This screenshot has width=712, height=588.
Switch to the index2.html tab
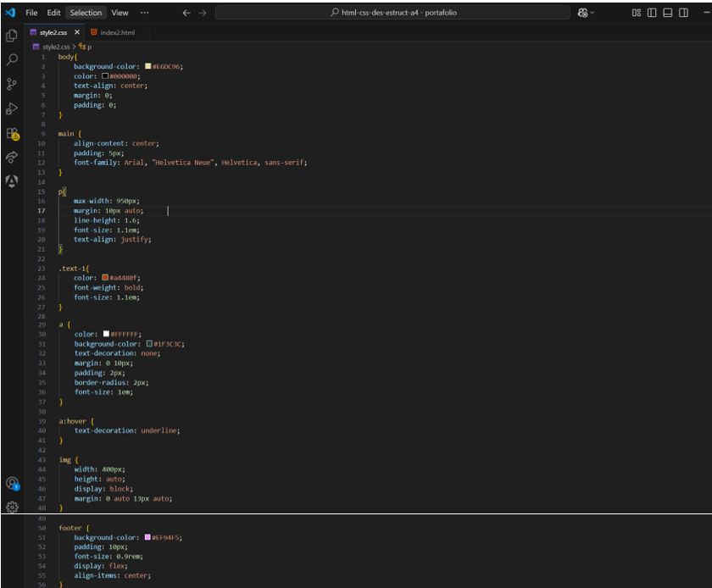coord(117,33)
